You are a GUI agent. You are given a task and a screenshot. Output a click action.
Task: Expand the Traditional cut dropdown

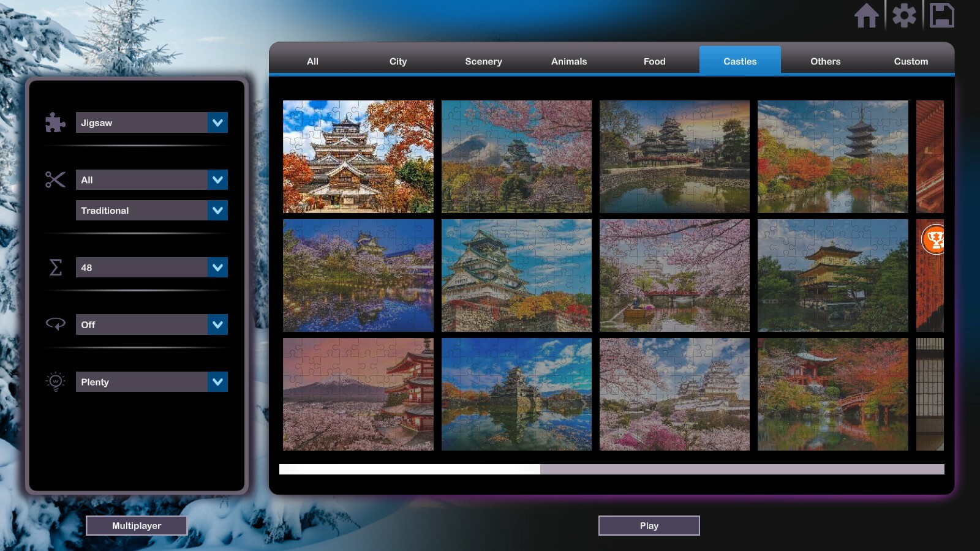point(151,210)
